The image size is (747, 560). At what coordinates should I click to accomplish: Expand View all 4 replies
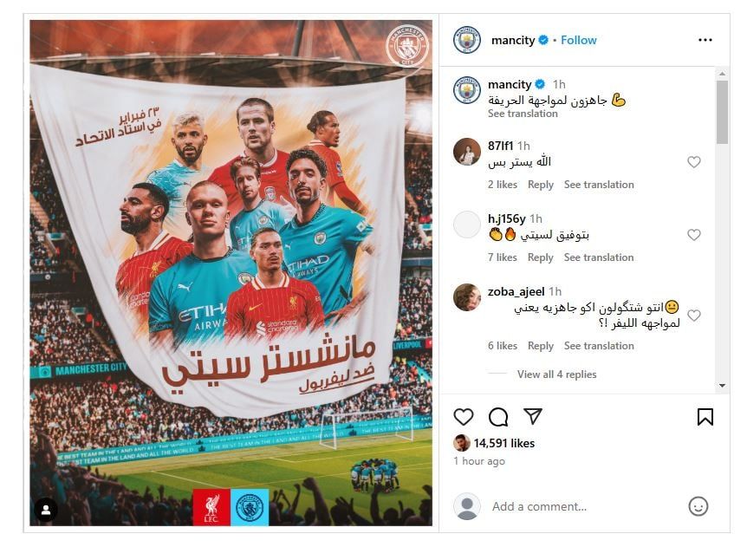coord(556,374)
